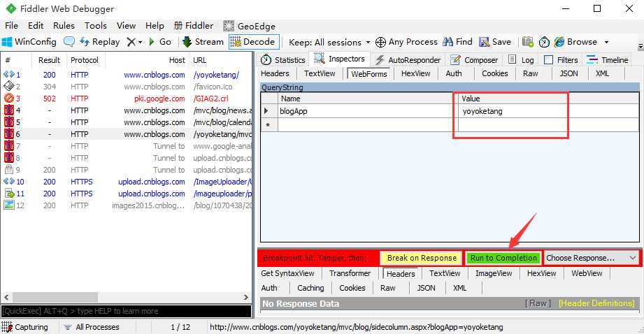Select the request JSON tab
This screenshot has height=334, width=644.
point(568,73)
